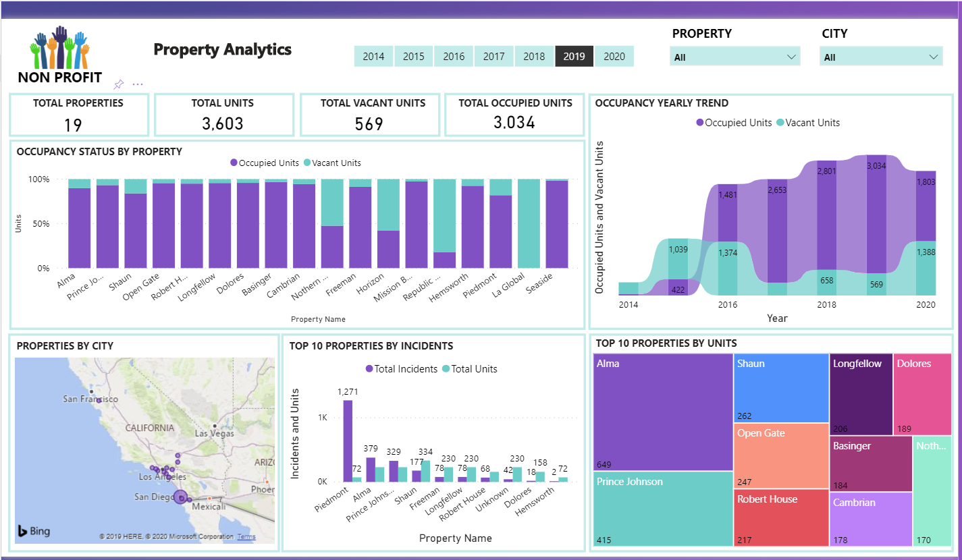
Task: Select the Dolores treemap tile
Action: [921, 395]
